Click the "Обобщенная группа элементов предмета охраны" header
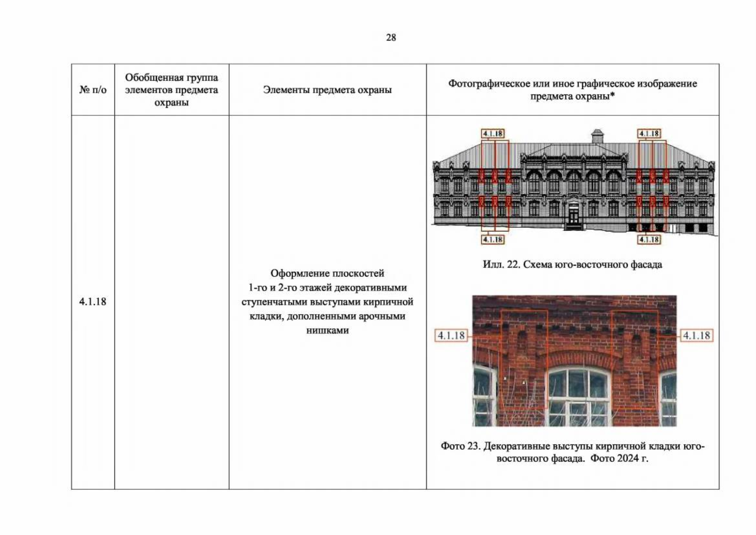756x535 pixels. (x=172, y=90)
